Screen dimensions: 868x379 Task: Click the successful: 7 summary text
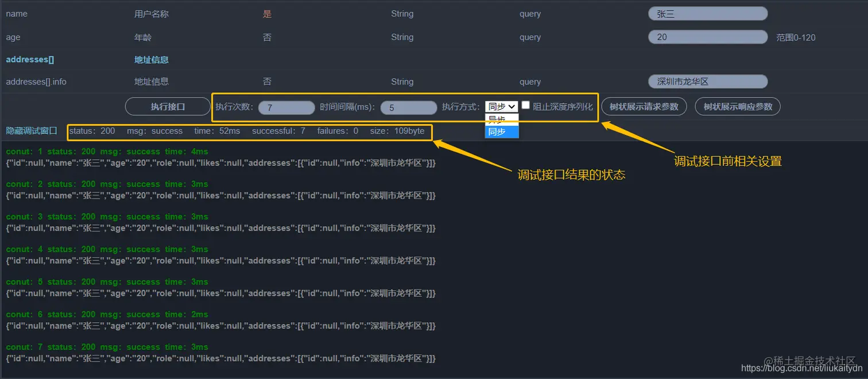pos(278,131)
